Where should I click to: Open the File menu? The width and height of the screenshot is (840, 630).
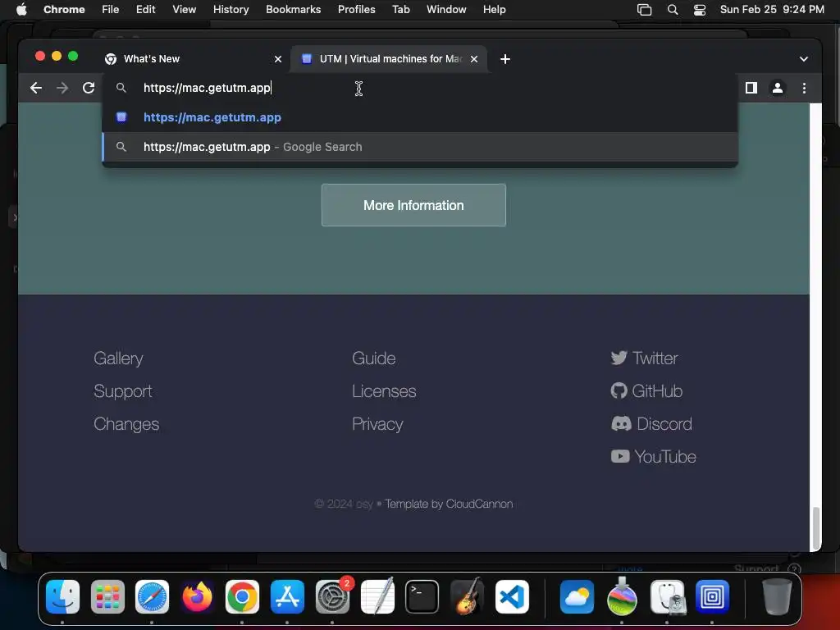pyautogui.click(x=111, y=10)
